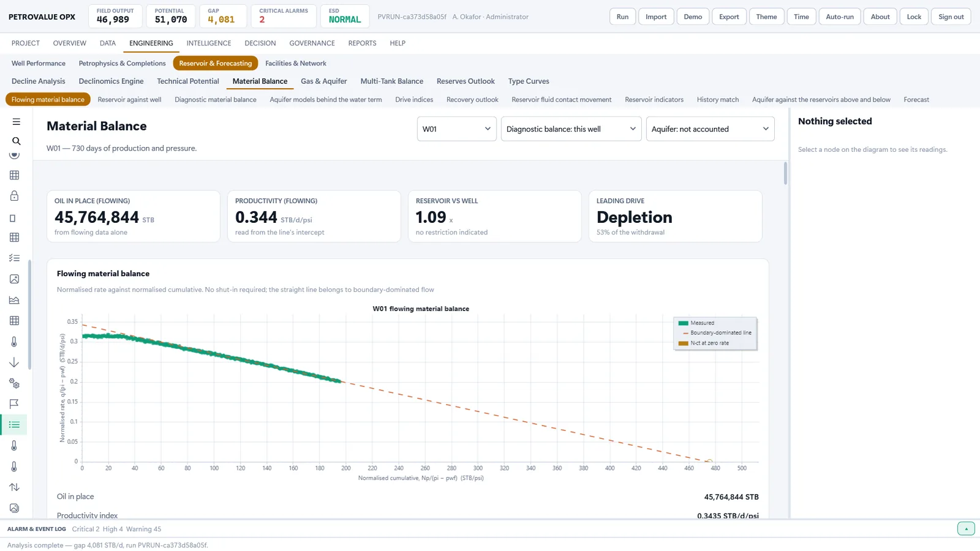Open the INTELLIGENCE menu
This screenshot has height=551, width=980.
pos(209,43)
